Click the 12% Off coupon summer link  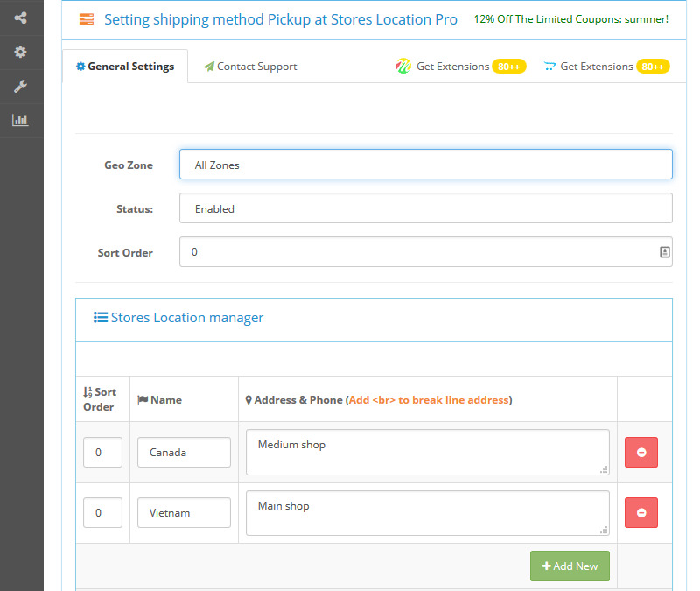570,18
